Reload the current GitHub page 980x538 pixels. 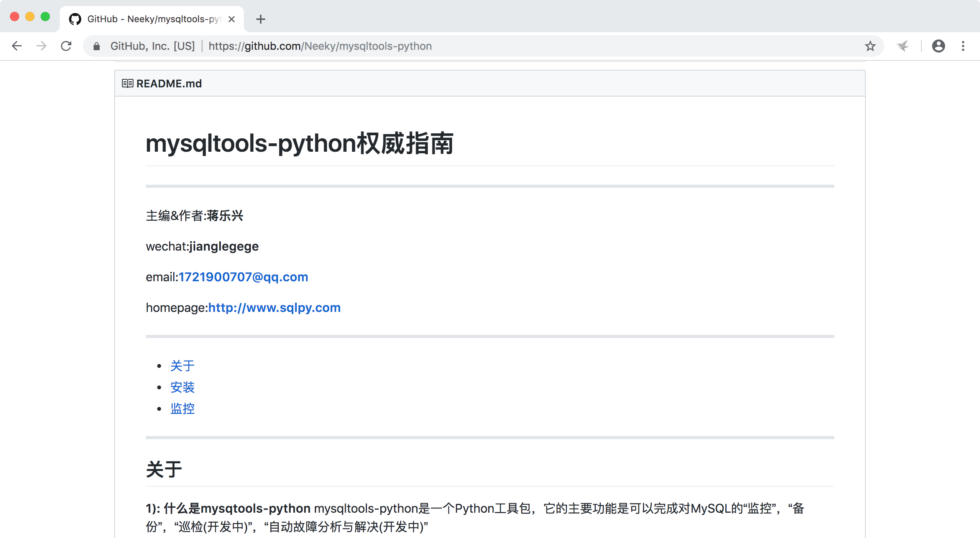66,46
